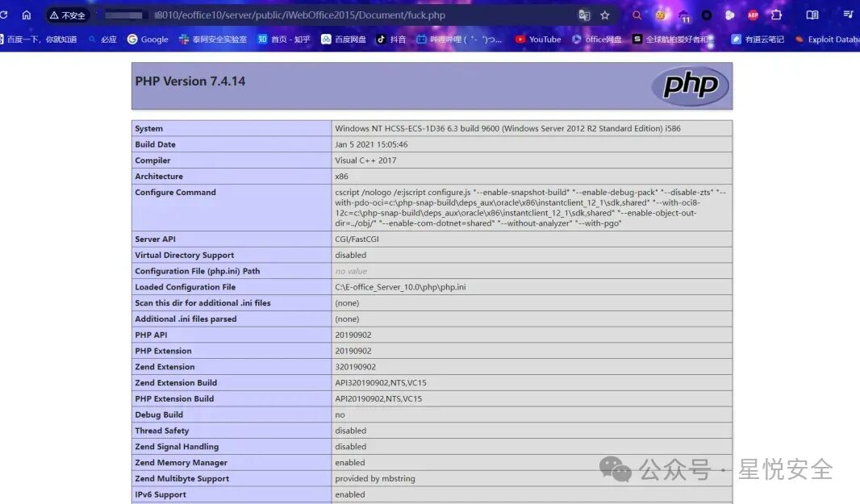Image resolution: width=860 pixels, height=504 pixels.
Task: Click the 'Jan 5 2021 15:05:46' value
Action: pos(371,144)
